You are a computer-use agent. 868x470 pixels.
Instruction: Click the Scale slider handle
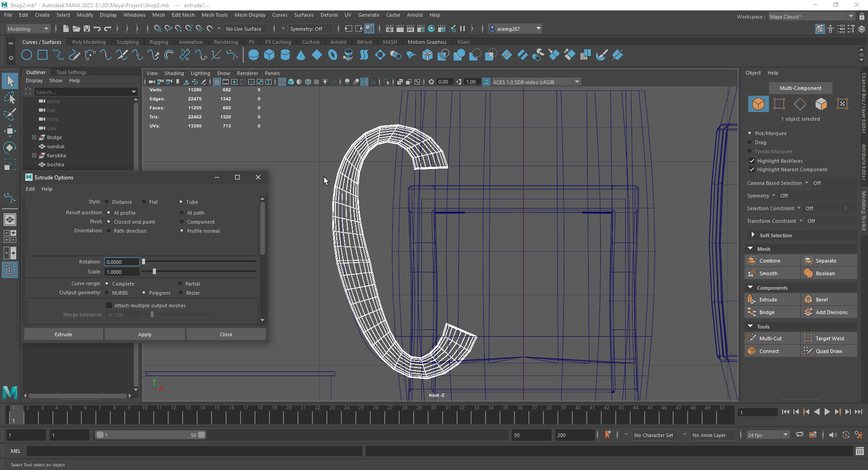(154, 272)
